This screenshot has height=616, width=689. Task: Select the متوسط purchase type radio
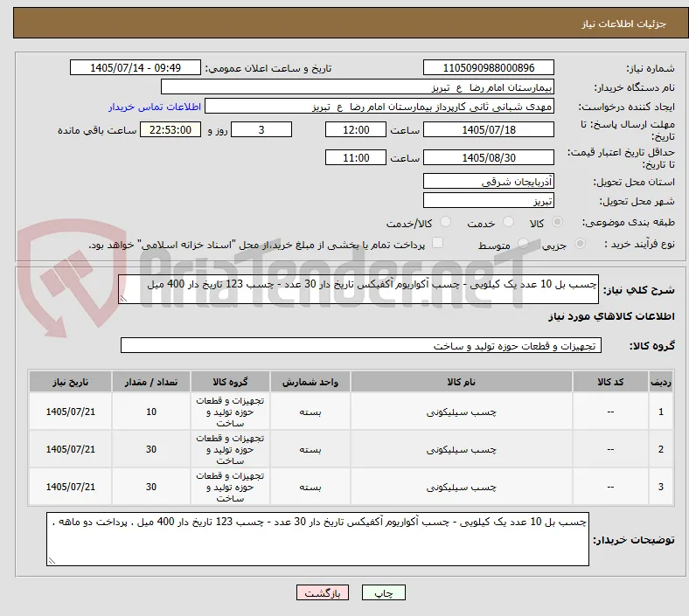[523, 244]
